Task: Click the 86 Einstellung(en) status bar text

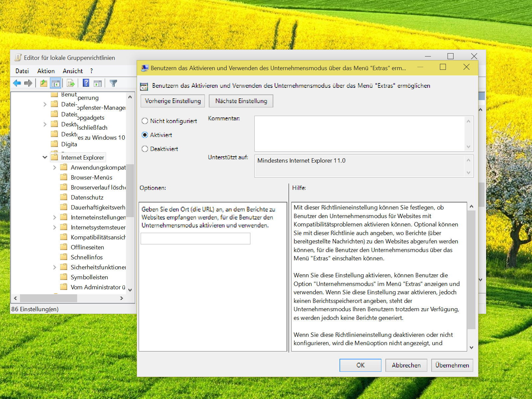Action: point(35,309)
